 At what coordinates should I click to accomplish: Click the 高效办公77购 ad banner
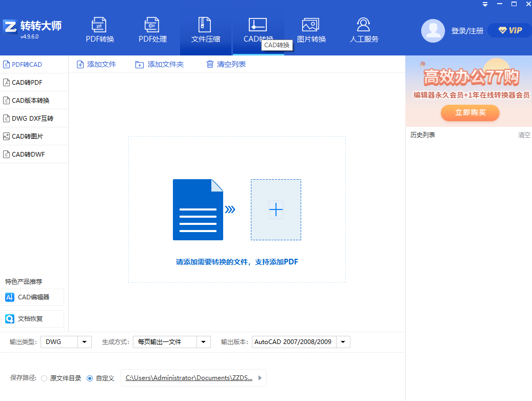[468, 91]
